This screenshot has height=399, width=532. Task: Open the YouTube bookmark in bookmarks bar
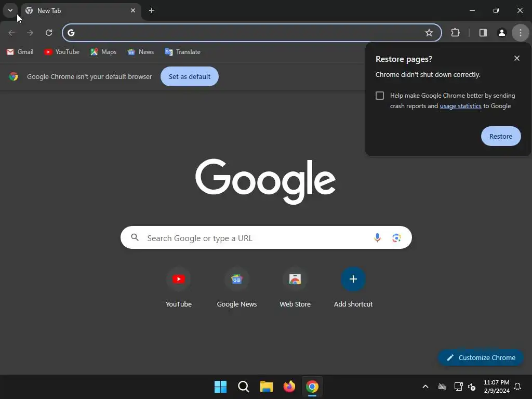[x=62, y=52]
